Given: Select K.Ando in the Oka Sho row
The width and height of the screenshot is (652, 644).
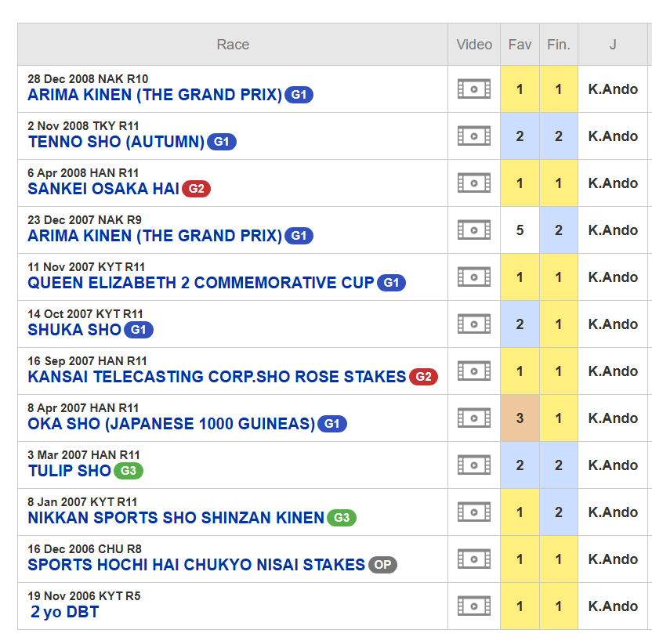Looking at the screenshot, I should point(613,418).
